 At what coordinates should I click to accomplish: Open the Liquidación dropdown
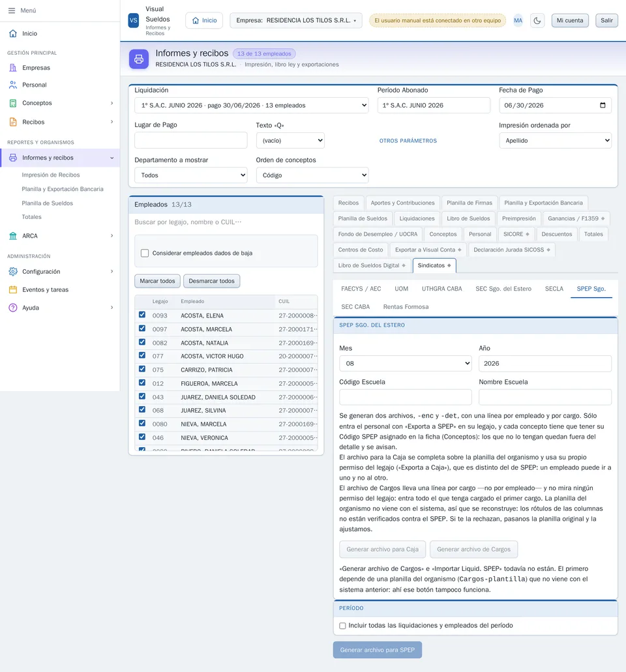pos(251,106)
